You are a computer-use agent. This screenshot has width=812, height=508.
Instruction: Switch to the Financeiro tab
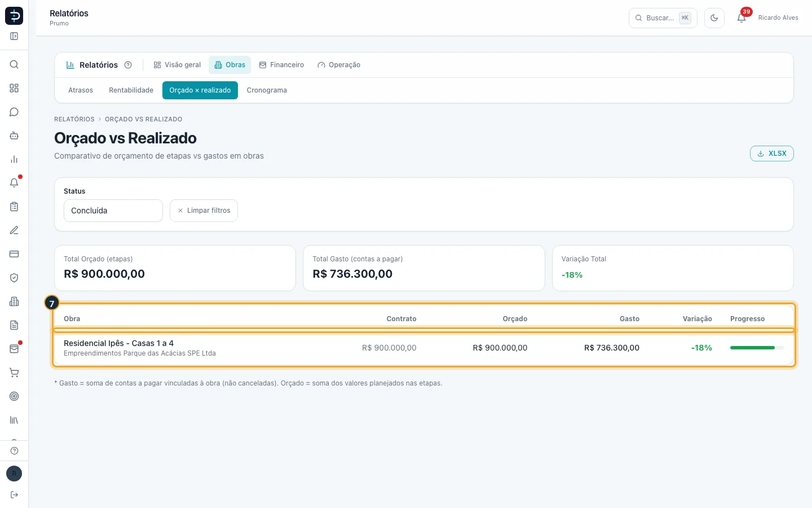pyautogui.click(x=281, y=65)
